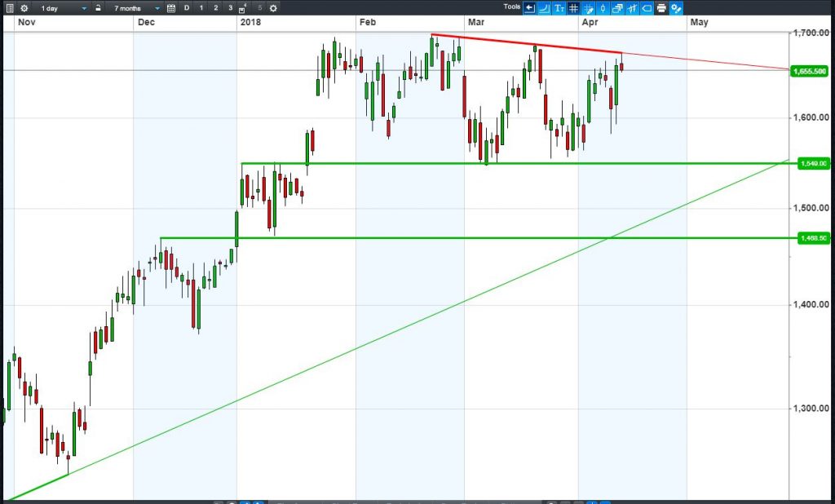The image size is (835, 504).
Task: Click the back arrow tool
Action: click(x=529, y=8)
